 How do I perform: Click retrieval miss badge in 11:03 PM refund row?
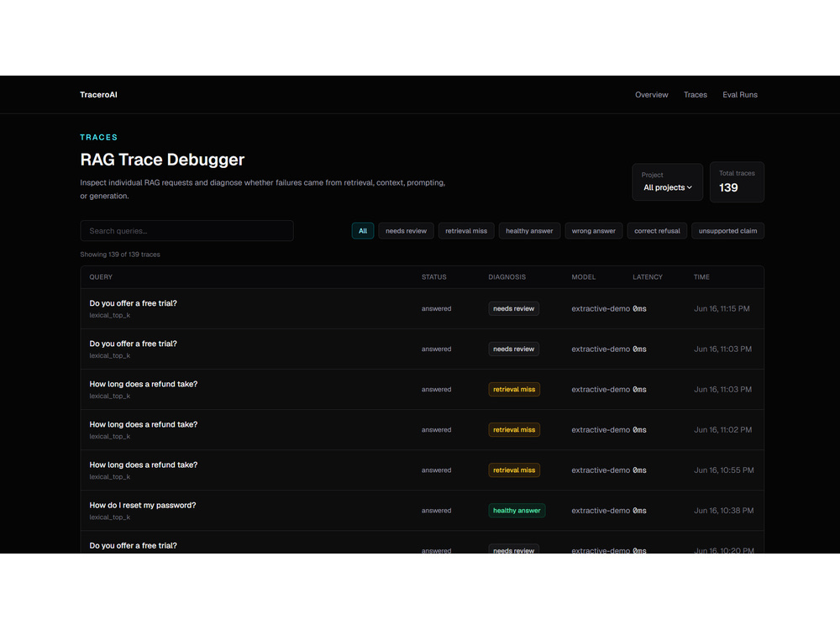click(514, 390)
